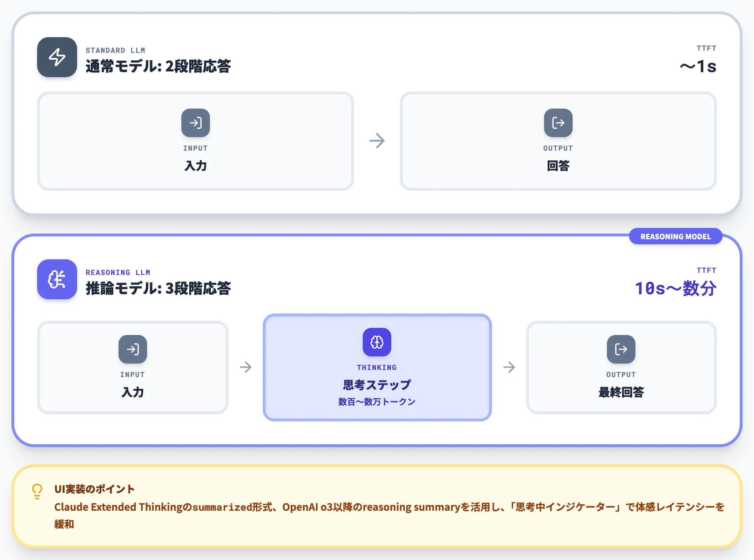The image size is (754, 560).
Task: Click the 入力 text in the reasoning model card
Action: (x=133, y=392)
